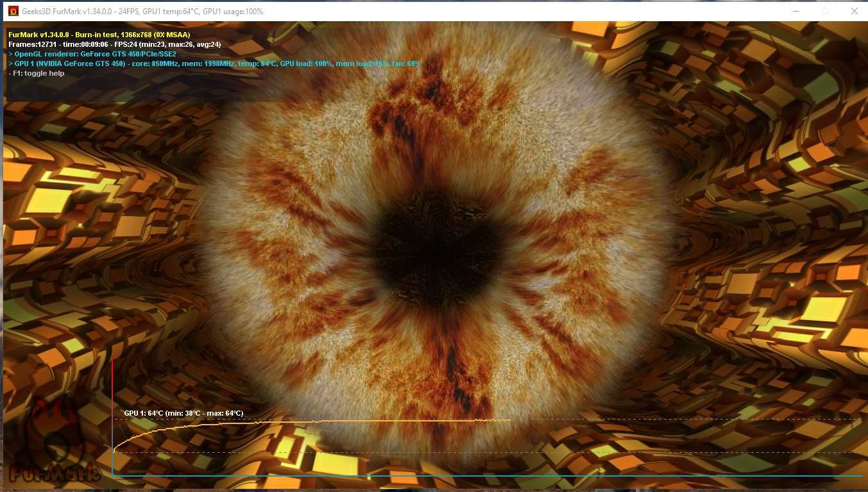Click the 'F1: toggle help' hint
This screenshot has height=492, width=868.
point(37,73)
